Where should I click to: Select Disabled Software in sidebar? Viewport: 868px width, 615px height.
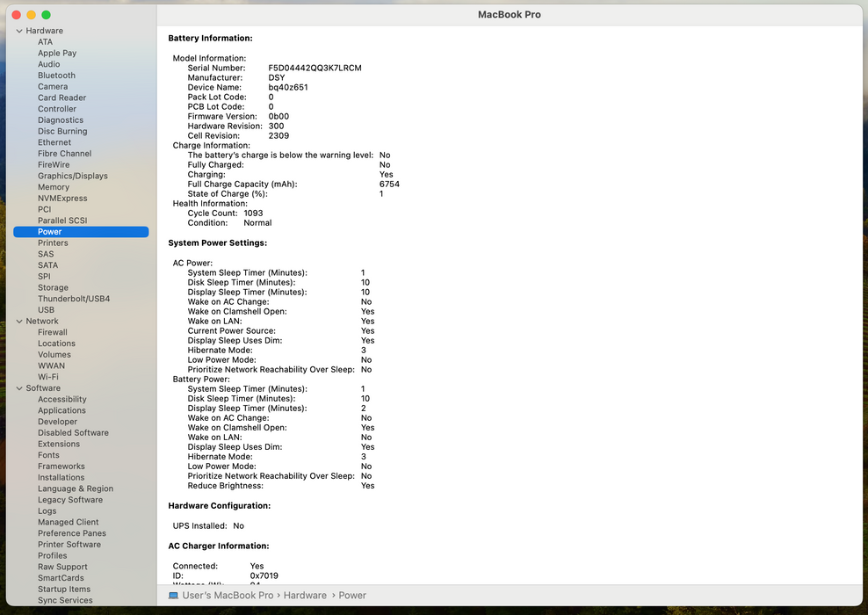(x=73, y=433)
